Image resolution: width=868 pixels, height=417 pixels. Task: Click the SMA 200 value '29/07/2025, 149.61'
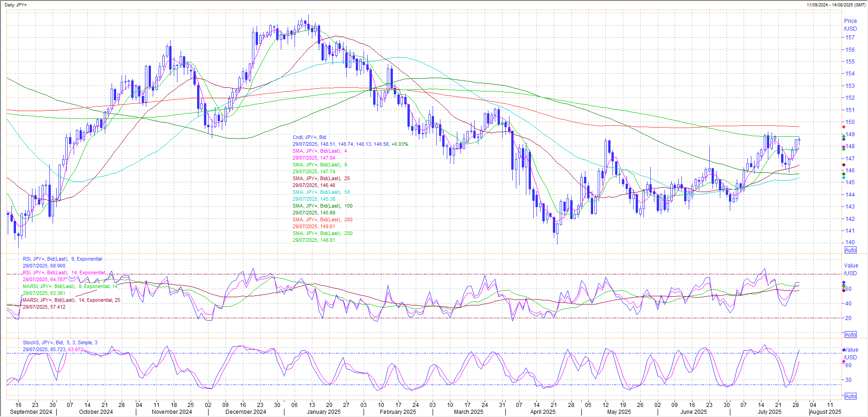[314, 226]
